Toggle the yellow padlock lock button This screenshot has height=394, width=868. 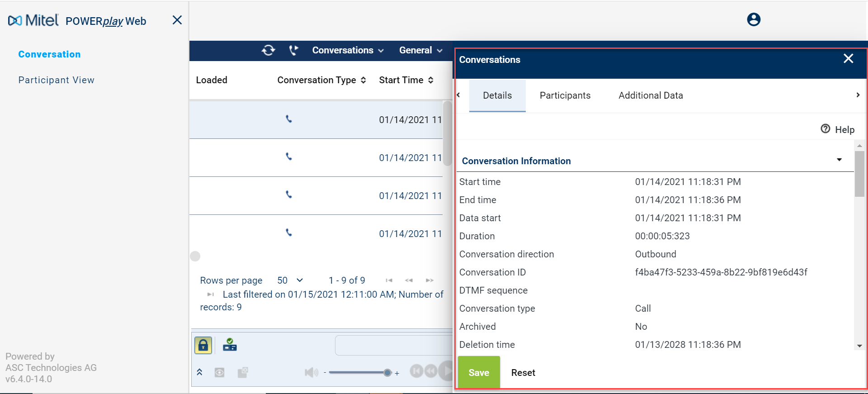click(x=203, y=345)
